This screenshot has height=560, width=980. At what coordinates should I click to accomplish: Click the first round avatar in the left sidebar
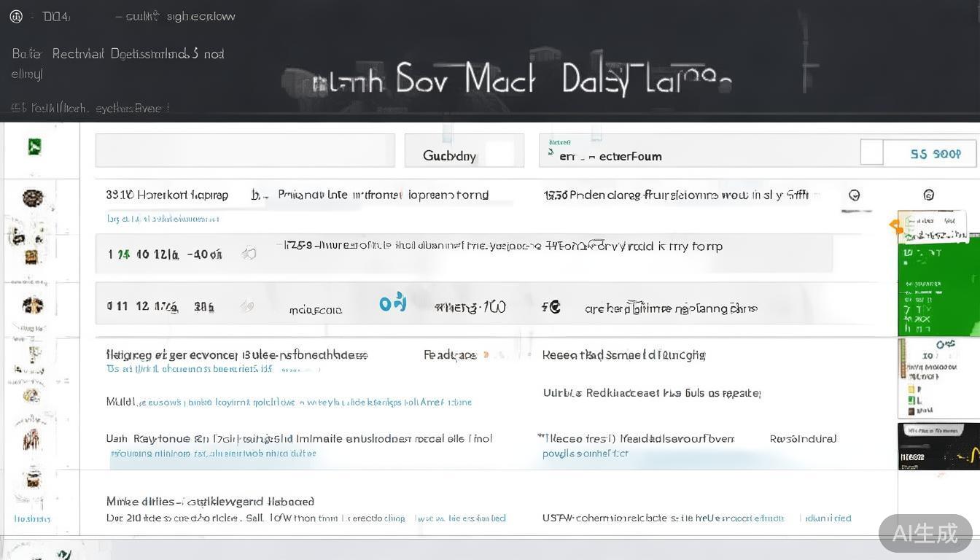click(33, 198)
